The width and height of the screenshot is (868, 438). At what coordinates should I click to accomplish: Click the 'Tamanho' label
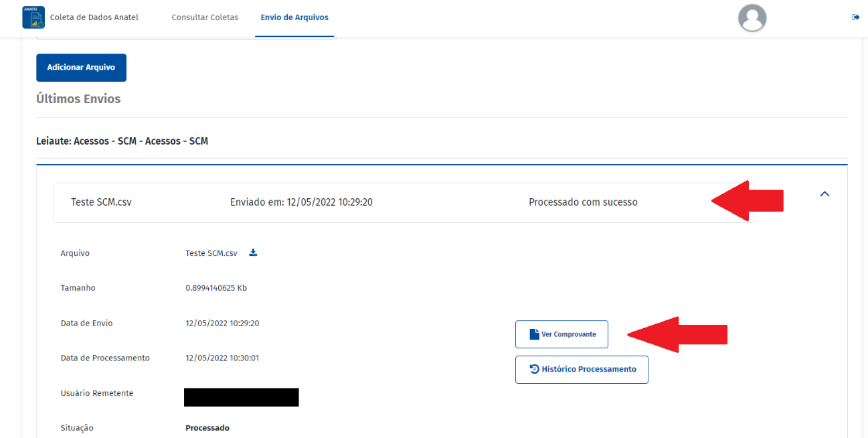coord(78,288)
